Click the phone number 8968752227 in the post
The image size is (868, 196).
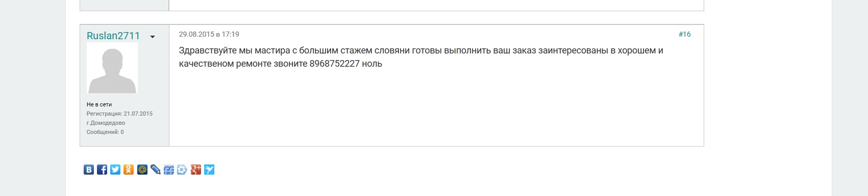(335, 64)
